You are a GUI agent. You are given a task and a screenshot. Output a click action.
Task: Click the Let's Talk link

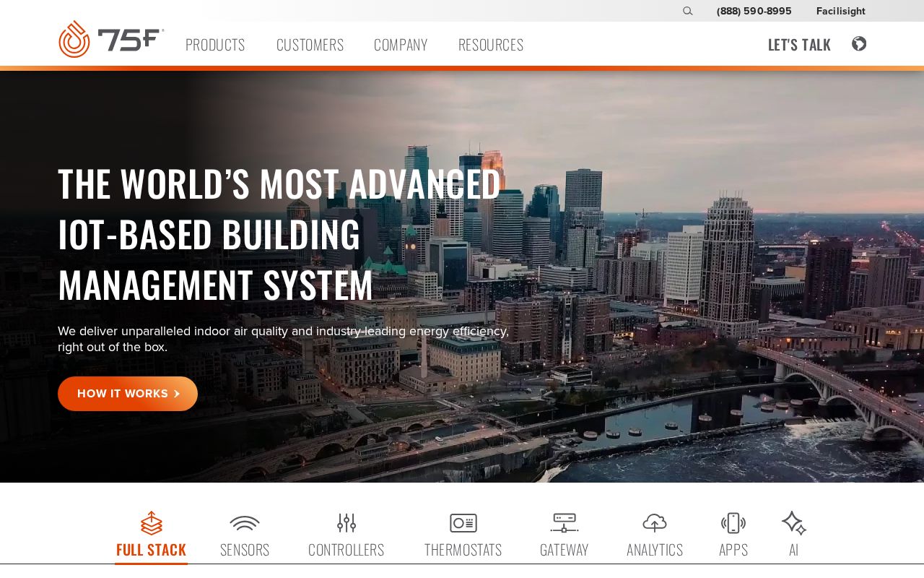click(799, 45)
